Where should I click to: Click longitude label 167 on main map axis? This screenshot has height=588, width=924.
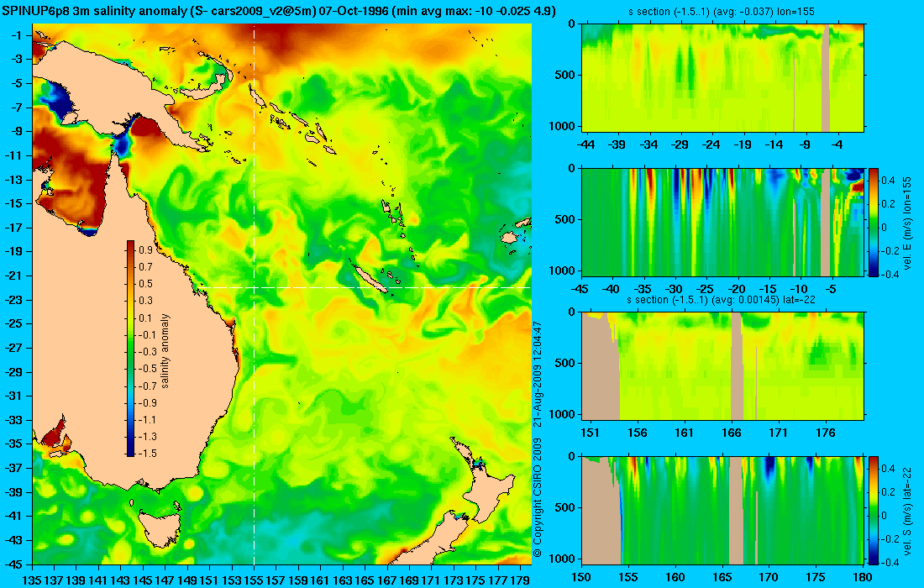click(x=386, y=580)
